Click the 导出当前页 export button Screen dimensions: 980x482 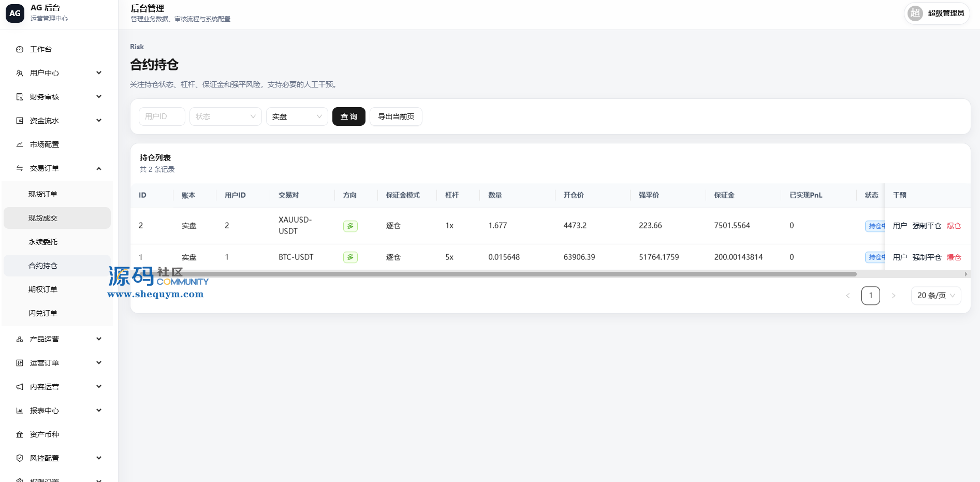pyautogui.click(x=396, y=116)
